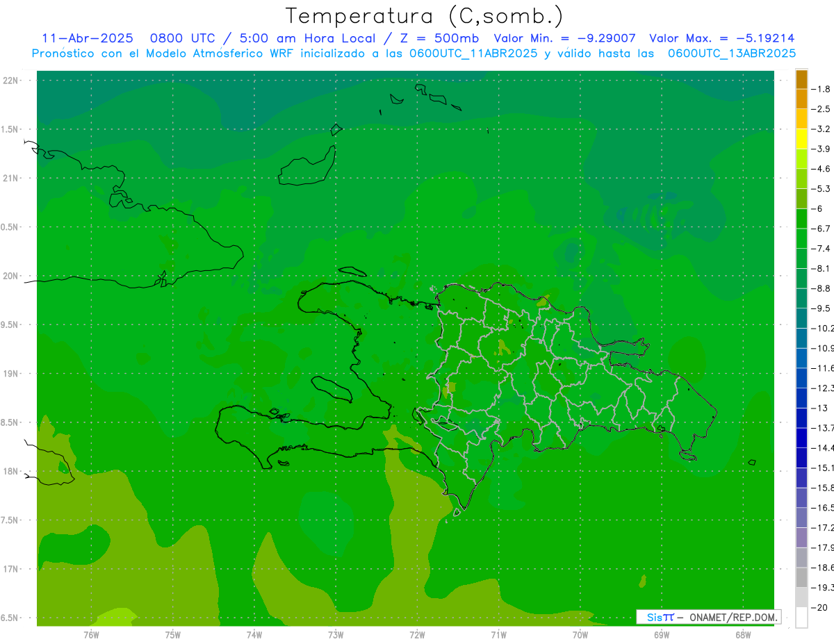Click the "17N" latitude label
This screenshot has width=834, height=644.
point(10,569)
